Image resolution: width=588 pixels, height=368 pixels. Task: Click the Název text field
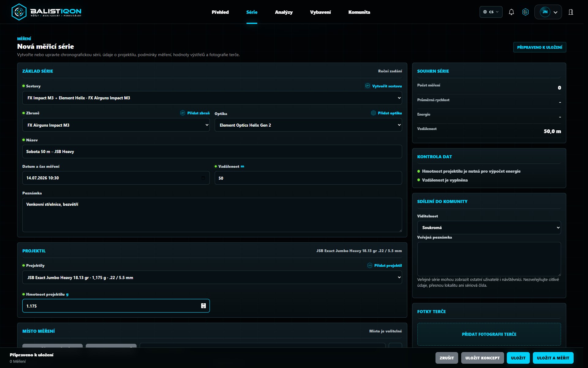(212, 151)
